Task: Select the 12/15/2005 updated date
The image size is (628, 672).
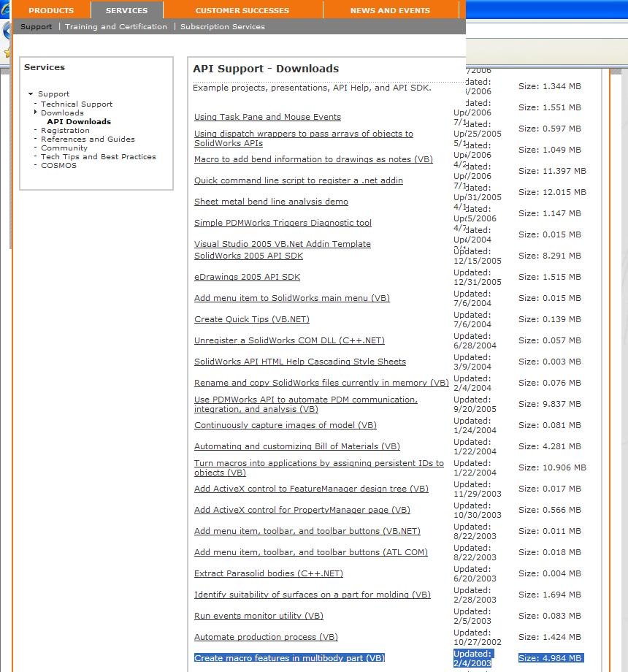Action: point(478,261)
